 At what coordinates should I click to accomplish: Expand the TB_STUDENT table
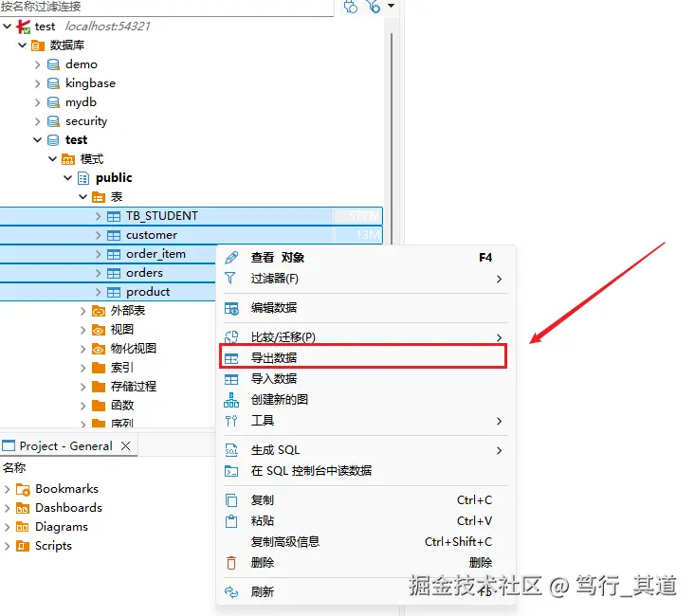tap(99, 216)
